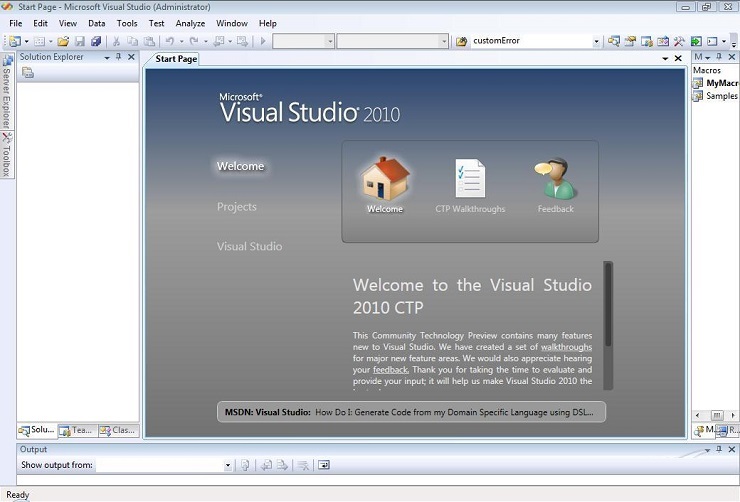Click the Navigate Backward icon

[x=219, y=42]
